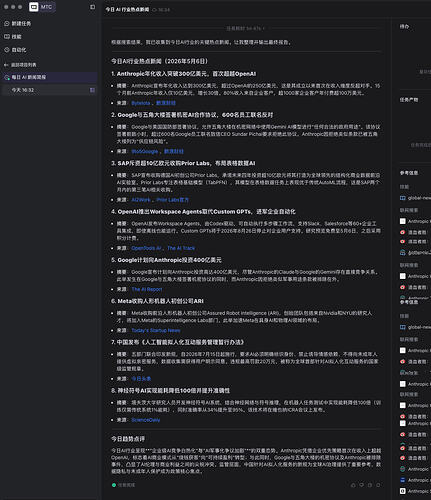Click heading Meta收购人形机器人初创公司ARI
The height and width of the screenshot is (500, 431).
[157, 301]
